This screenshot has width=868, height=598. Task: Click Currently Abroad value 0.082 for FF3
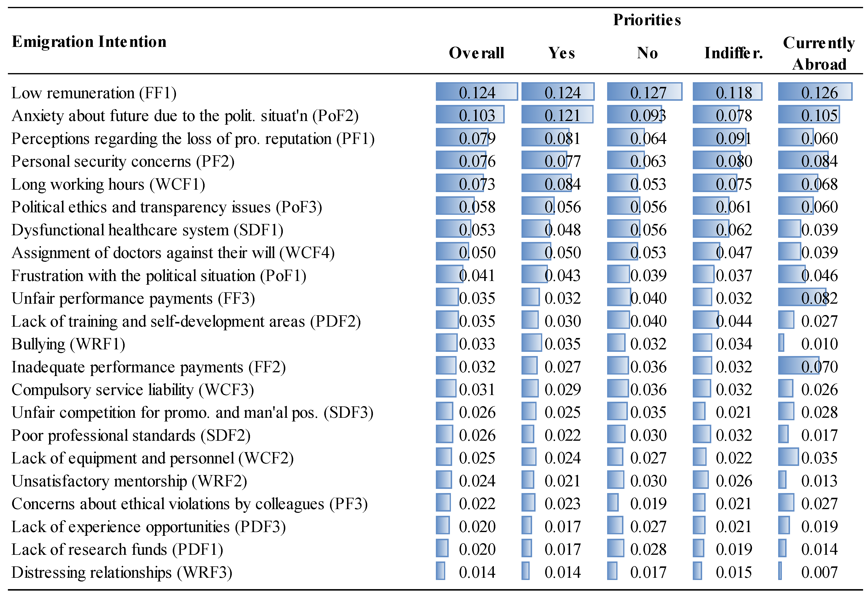tap(819, 298)
